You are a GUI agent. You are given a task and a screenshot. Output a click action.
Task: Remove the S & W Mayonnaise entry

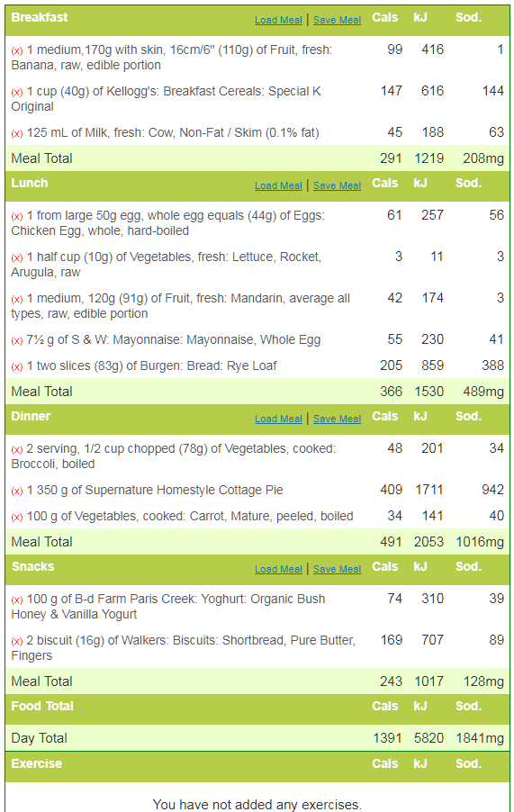point(17,341)
